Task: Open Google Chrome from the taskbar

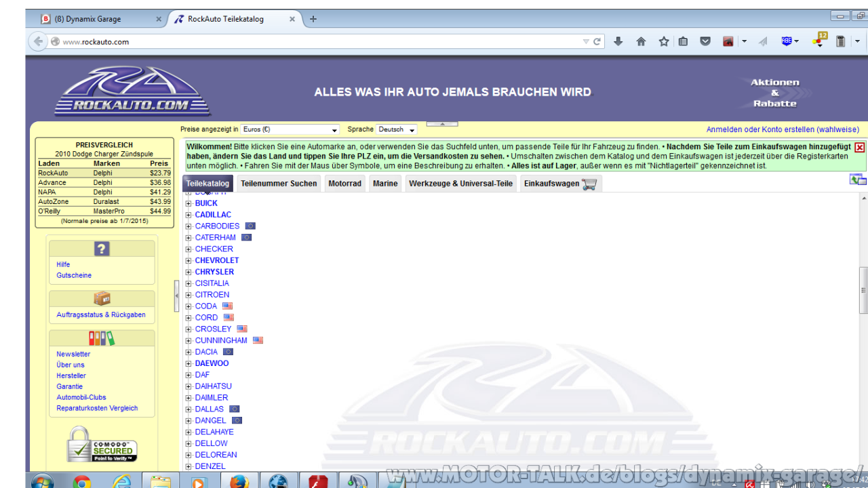Action: pyautogui.click(x=82, y=483)
